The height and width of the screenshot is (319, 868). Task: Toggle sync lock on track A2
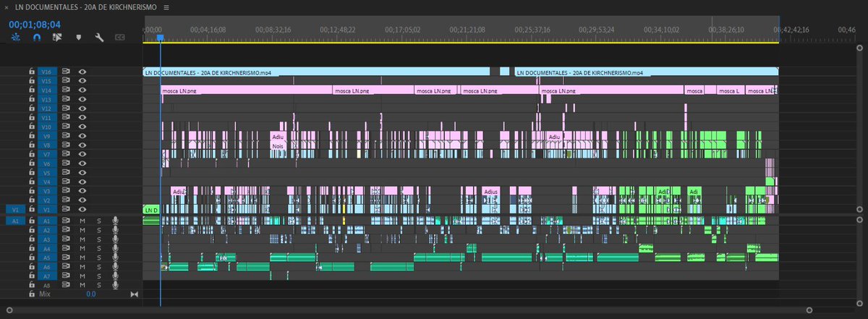(x=66, y=230)
